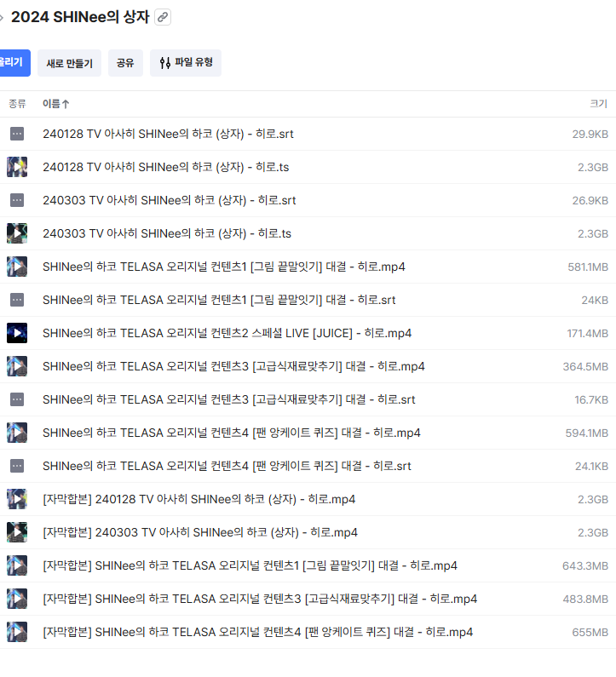Click the 171.4MB size value

pyautogui.click(x=588, y=333)
